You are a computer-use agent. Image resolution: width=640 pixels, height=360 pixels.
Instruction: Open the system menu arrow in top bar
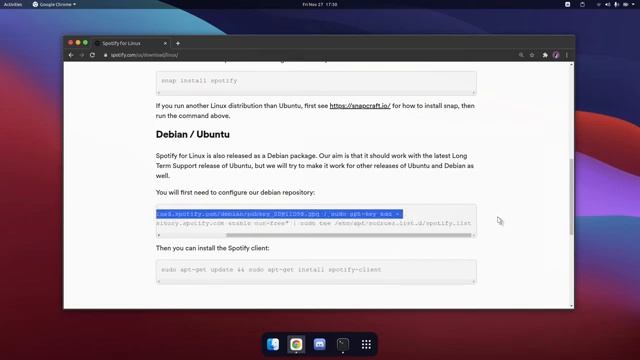(x=634, y=4)
